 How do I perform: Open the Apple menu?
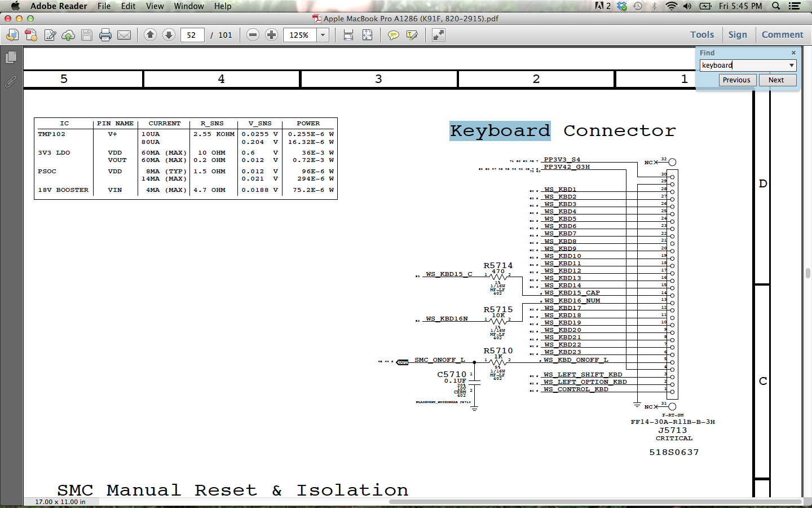[15, 6]
